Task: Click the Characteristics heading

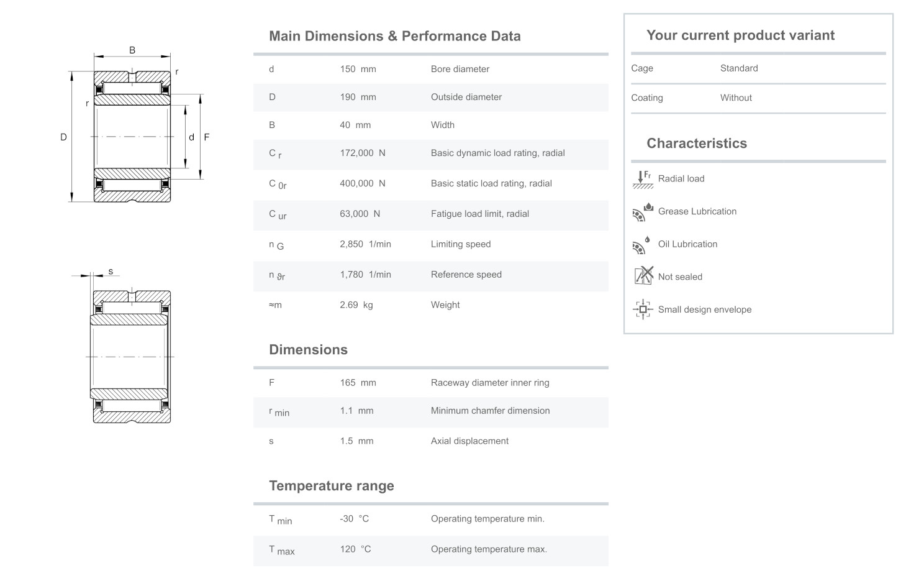Action: tap(696, 143)
